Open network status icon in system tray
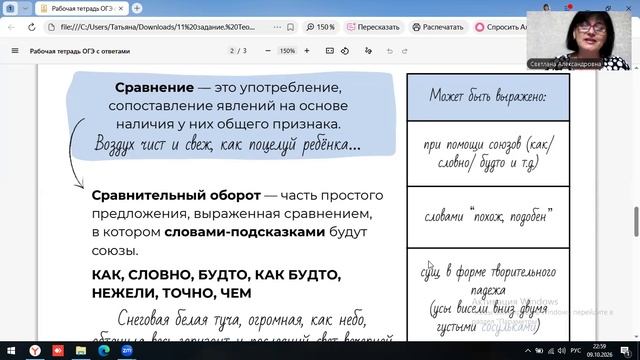This screenshot has height=360, width=640. point(551,351)
